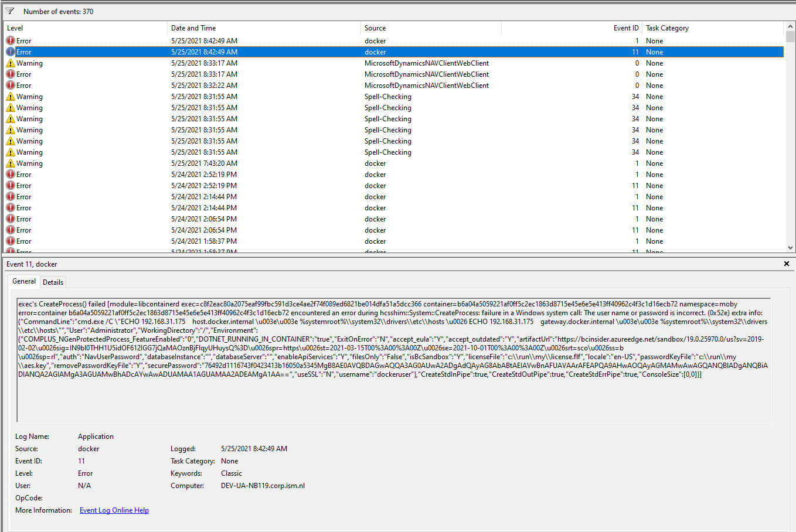The width and height of the screenshot is (796, 532).
Task: Click the error icon on the 2:52:19 PM docker event
Action: click(9, 174)
